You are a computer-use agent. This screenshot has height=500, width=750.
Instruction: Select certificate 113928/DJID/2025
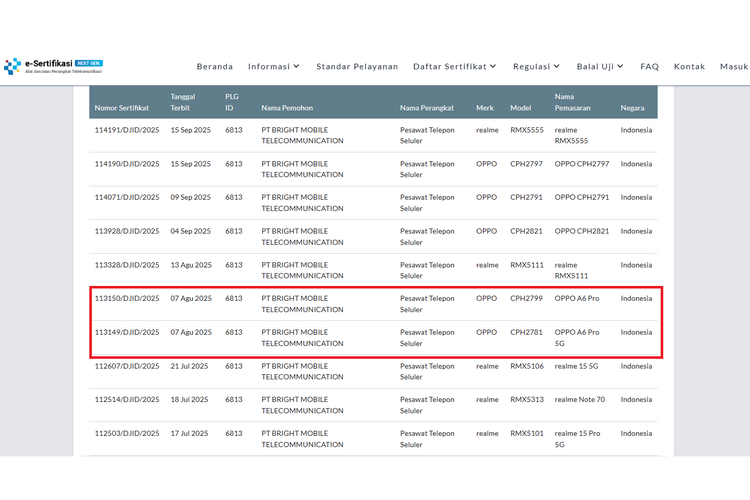tap(127, 231)
